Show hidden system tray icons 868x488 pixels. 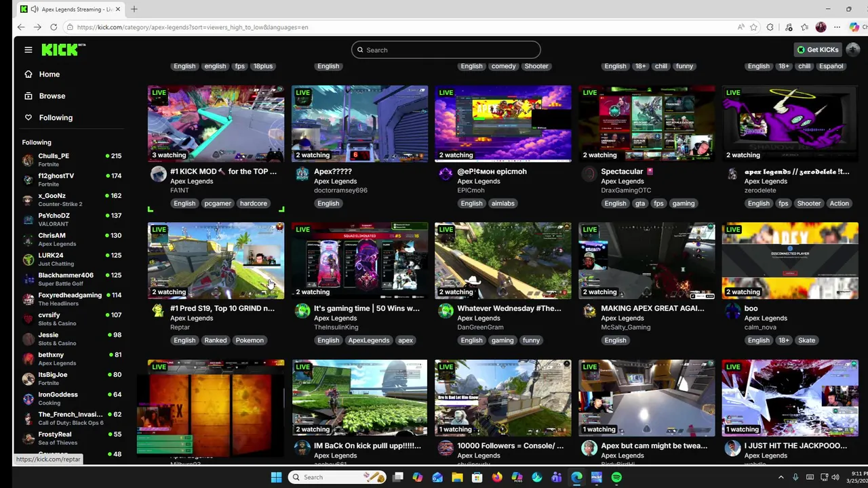[781, 477]
